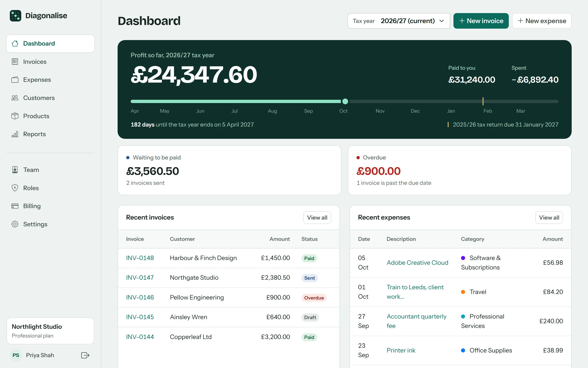Click the Sent badge for Northgate Studio
This screenshot has width=588, height=368.
309,278
